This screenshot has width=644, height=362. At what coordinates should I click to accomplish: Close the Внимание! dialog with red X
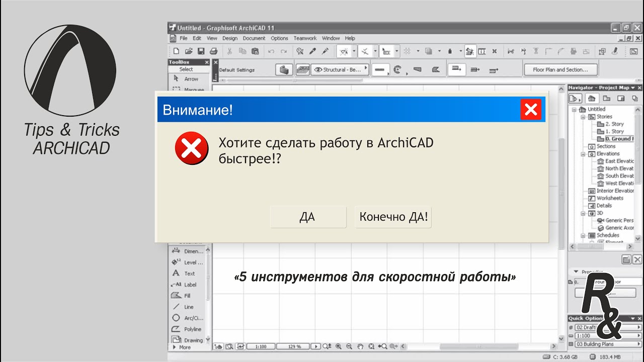(531, 110)
